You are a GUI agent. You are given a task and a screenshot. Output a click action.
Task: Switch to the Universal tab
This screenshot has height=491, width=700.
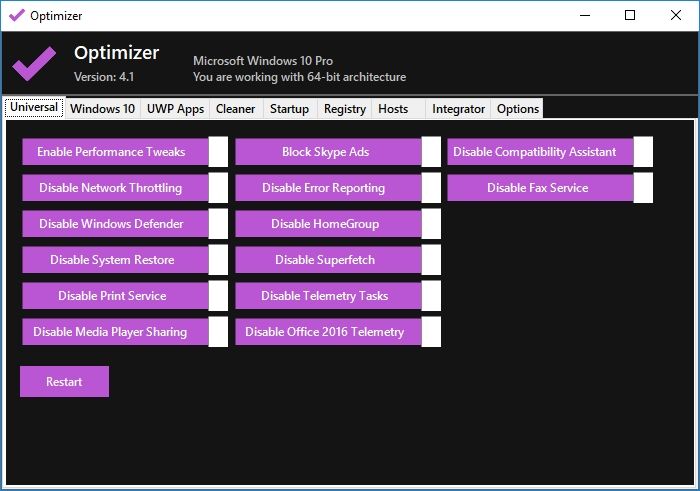coord(34,108)
